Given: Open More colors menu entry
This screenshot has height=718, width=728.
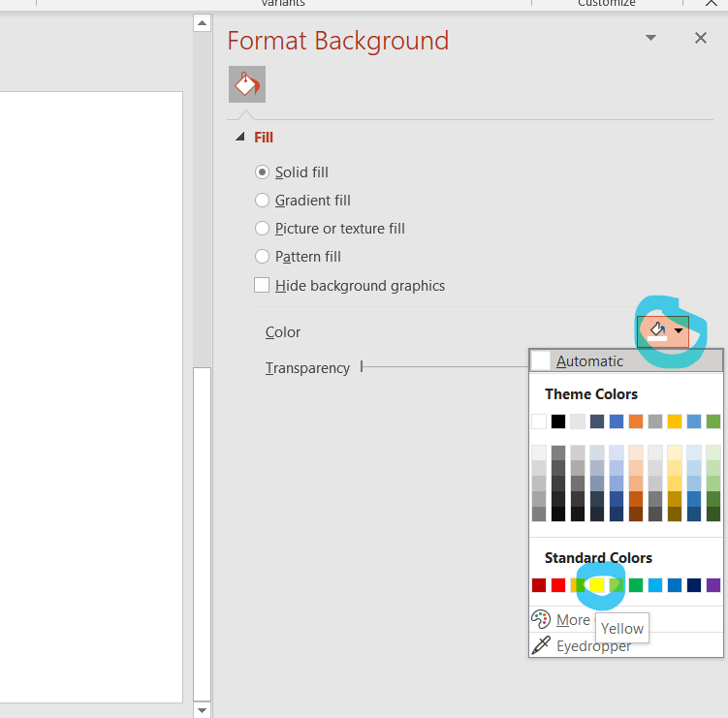Looking at the screenshot, I should click(573, 620).
